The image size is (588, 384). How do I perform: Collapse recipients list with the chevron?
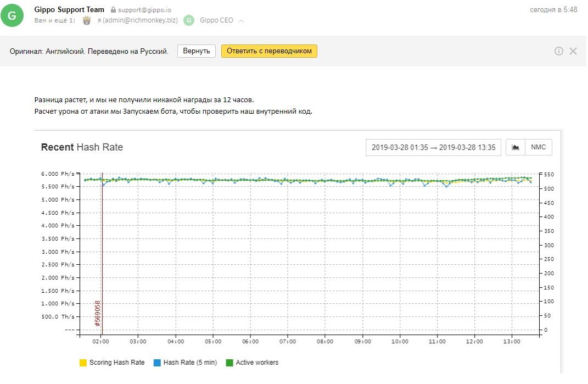241,21
